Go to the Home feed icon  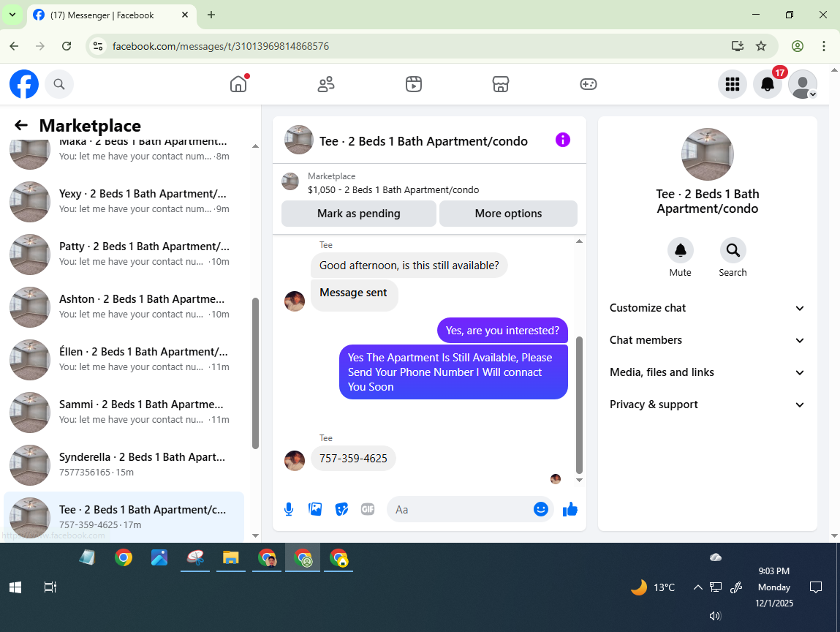tap(239, 83)
